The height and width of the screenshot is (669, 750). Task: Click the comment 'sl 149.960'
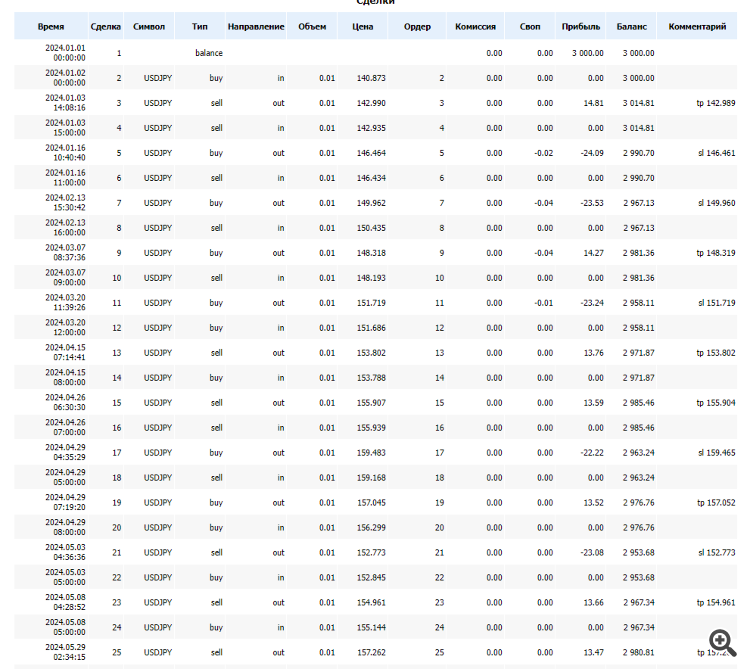pyautogui.click(x=717, y=203)
